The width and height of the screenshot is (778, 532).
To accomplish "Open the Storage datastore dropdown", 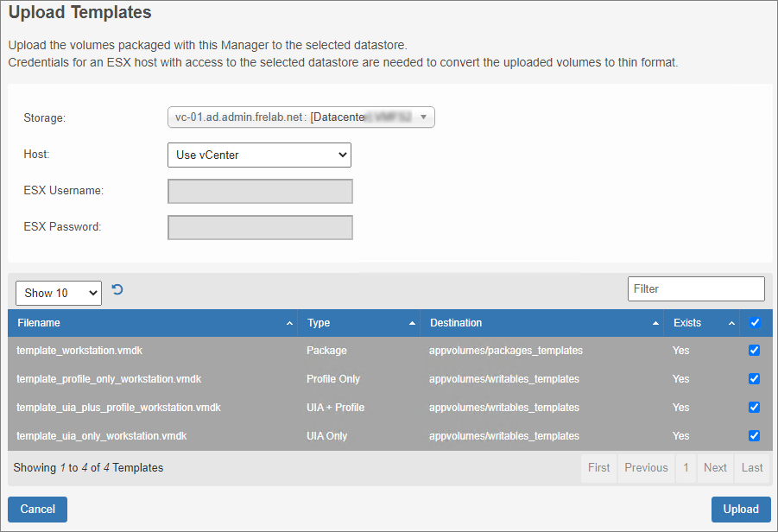I will click(300, 117).
